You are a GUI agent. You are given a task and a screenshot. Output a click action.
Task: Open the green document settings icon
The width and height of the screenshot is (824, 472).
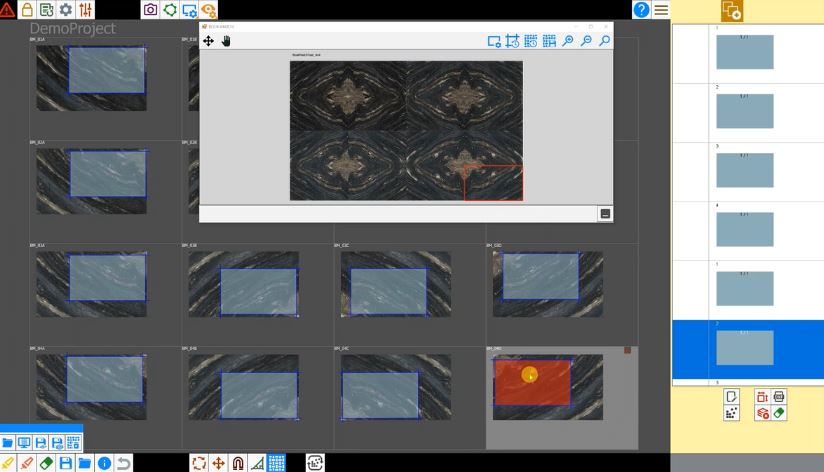point(46,9)
